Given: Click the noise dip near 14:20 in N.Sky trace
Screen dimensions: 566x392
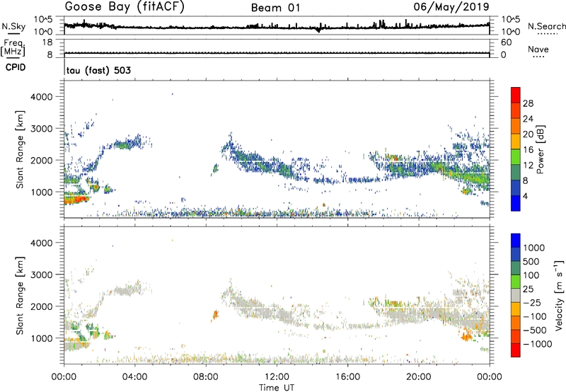Looking at the screenshot, I should 318,30.
